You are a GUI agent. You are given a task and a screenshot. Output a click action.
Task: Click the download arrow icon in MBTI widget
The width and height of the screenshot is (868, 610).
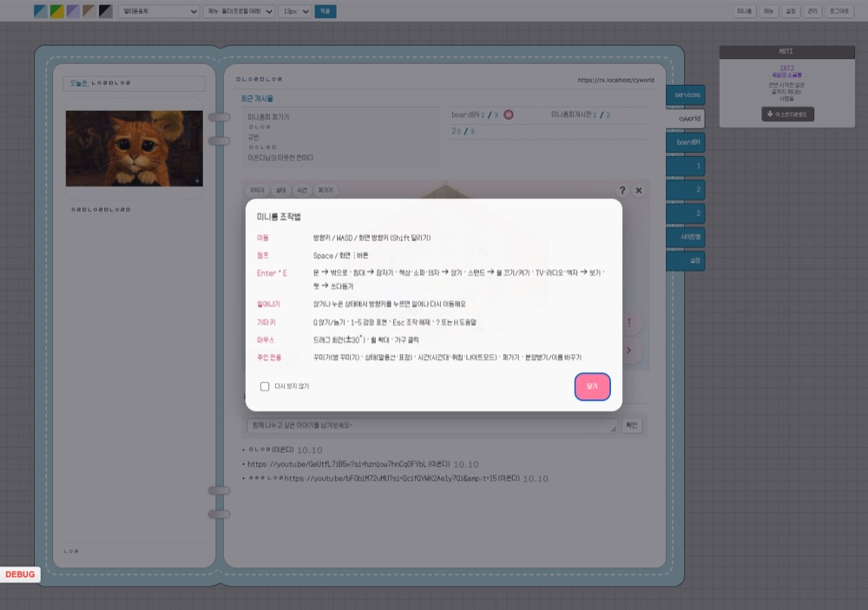[769, 114]
